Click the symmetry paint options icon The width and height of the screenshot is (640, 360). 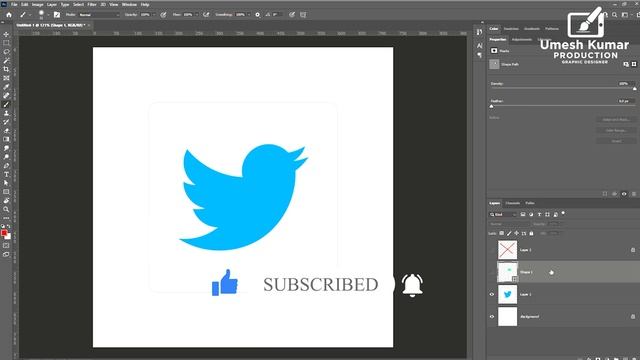(303, 15)
